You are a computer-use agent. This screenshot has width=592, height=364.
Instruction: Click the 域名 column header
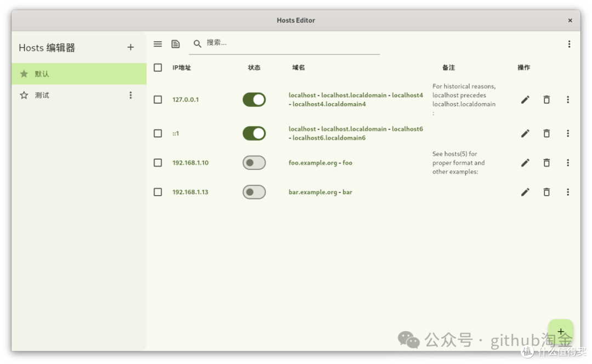[298, 67]
